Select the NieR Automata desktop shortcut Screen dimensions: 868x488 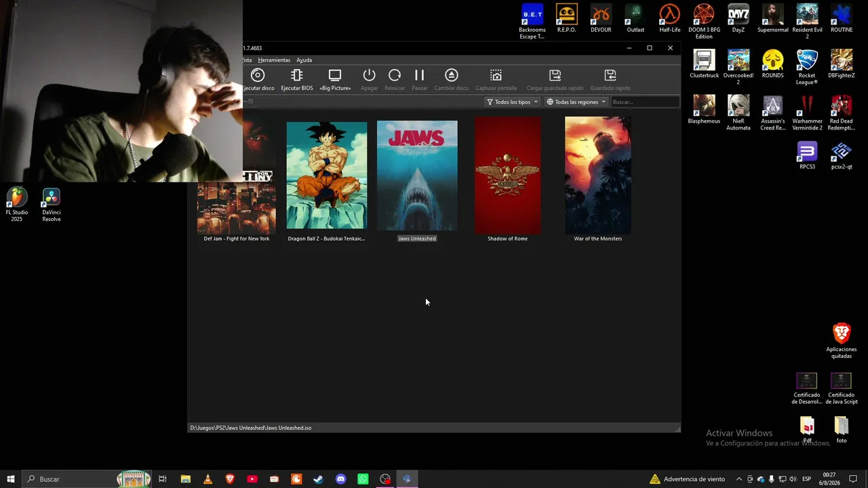click(x=738, y=113)
